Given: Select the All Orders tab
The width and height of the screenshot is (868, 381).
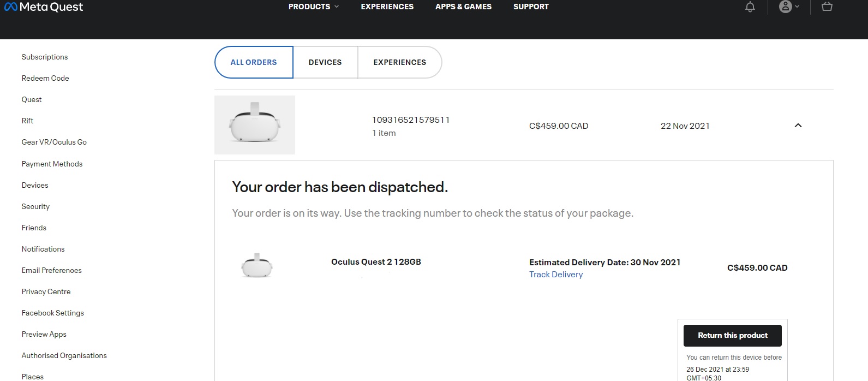Looking at the screenshot, I should (254, 62).
